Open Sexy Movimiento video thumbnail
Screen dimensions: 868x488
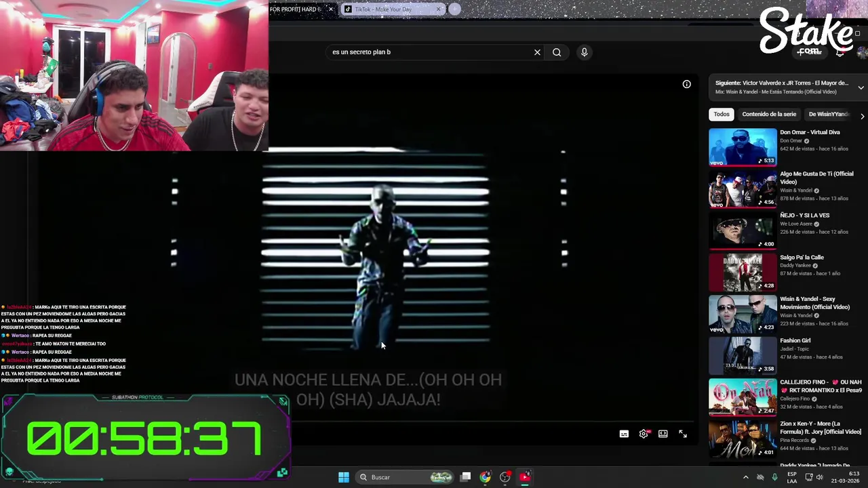click(743, 314)
